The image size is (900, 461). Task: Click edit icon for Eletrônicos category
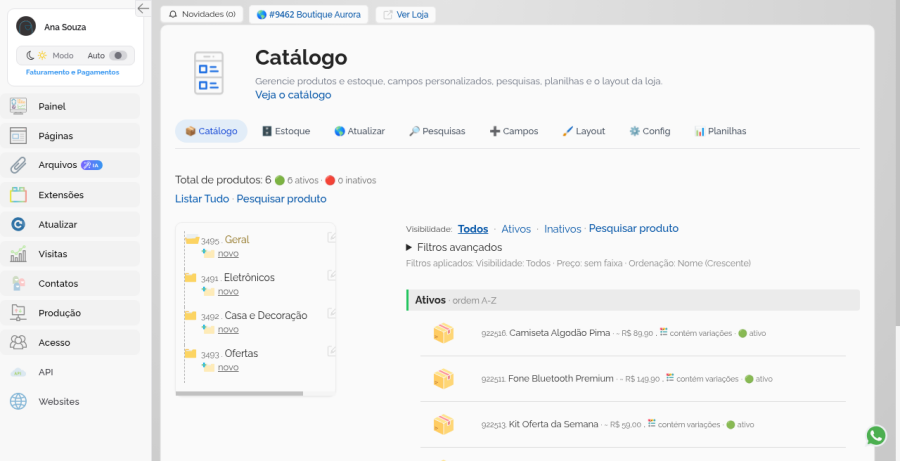331,275
